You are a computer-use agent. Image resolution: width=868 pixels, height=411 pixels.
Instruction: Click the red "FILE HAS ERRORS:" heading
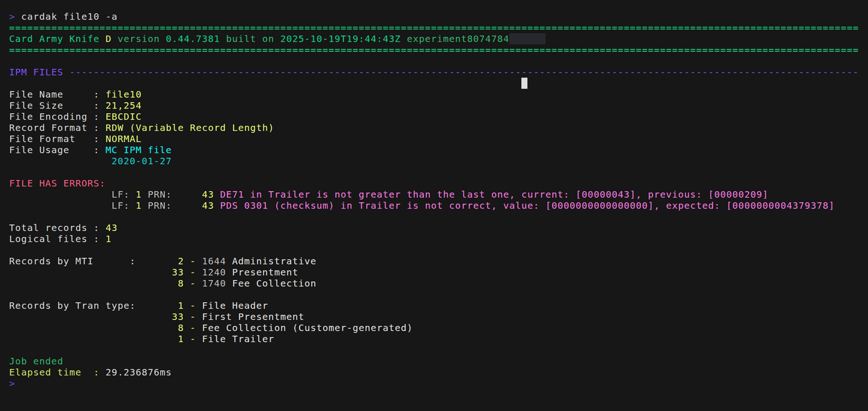57,184
